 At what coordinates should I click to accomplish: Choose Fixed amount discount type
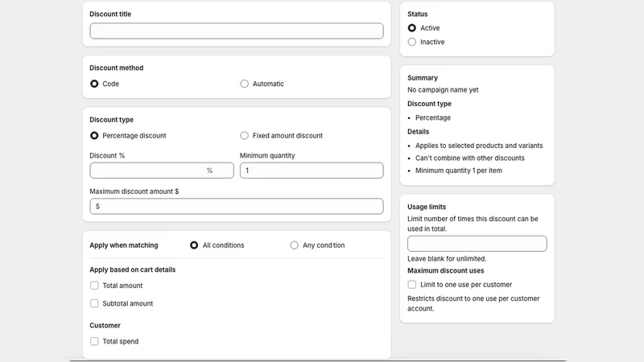tap(245, 135)
